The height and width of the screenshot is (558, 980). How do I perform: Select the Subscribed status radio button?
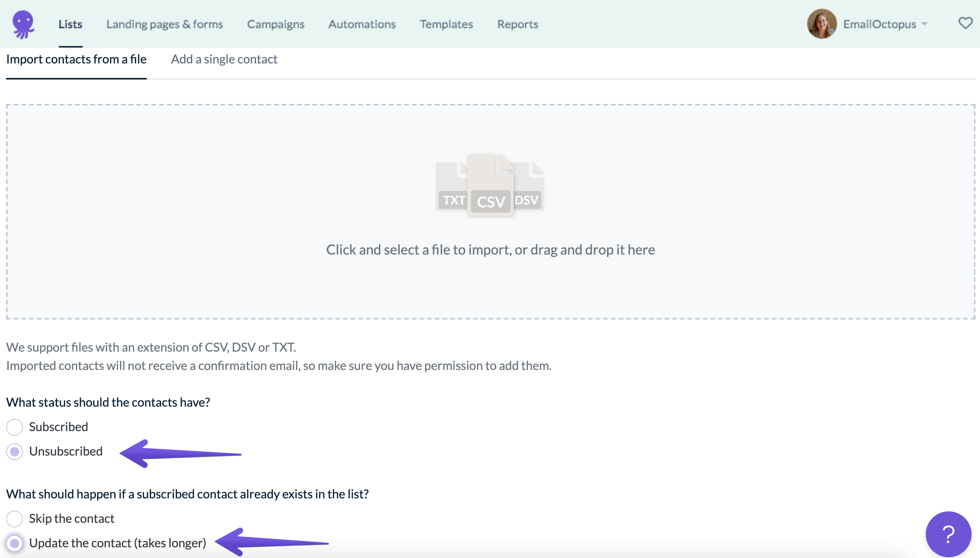[15, 427]
